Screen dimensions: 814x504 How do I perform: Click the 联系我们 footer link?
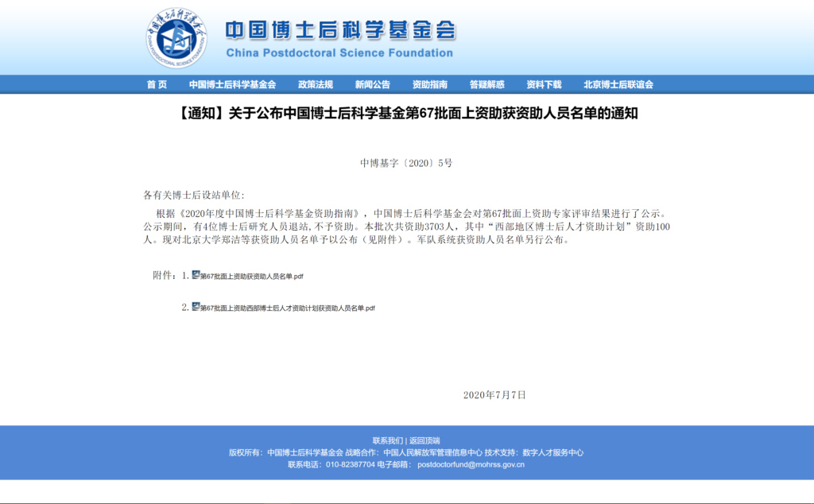coord(387,440)
